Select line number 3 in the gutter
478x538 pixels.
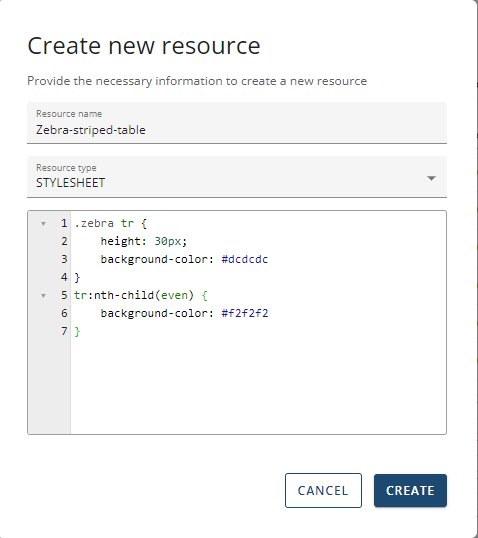pos(64,259)
